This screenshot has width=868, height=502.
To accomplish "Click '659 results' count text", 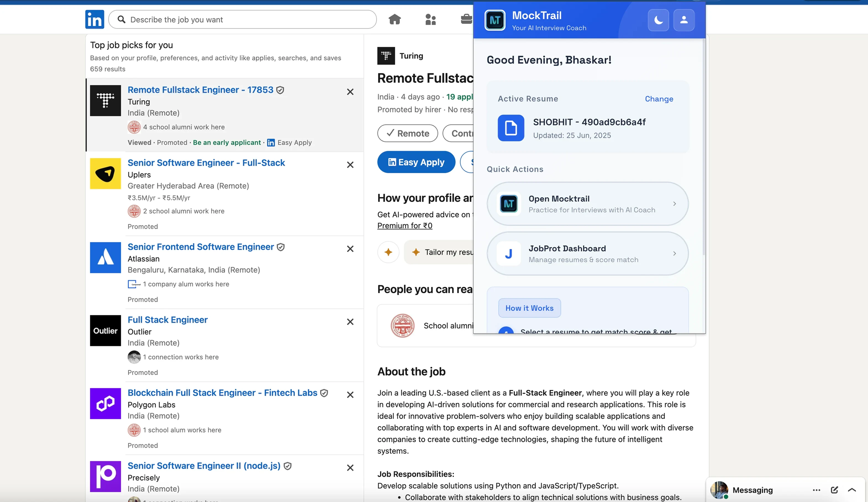I will point(108,69).
